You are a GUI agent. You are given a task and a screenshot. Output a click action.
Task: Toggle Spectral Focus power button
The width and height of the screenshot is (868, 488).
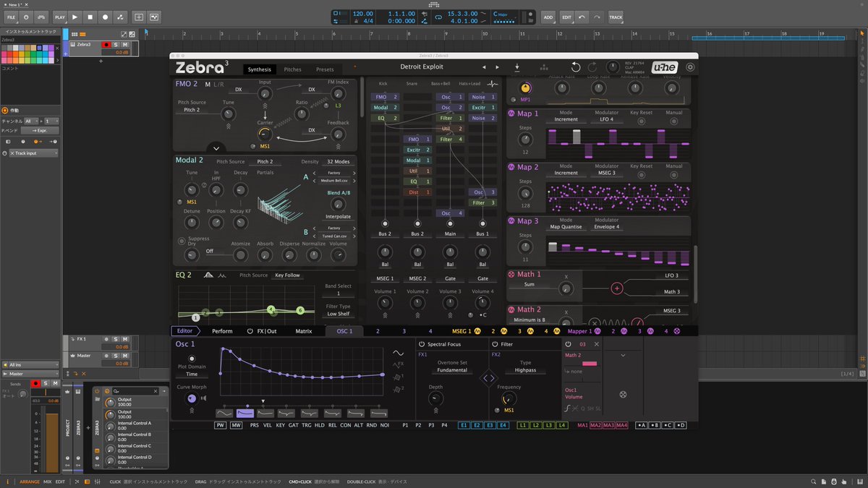[422, 344]
